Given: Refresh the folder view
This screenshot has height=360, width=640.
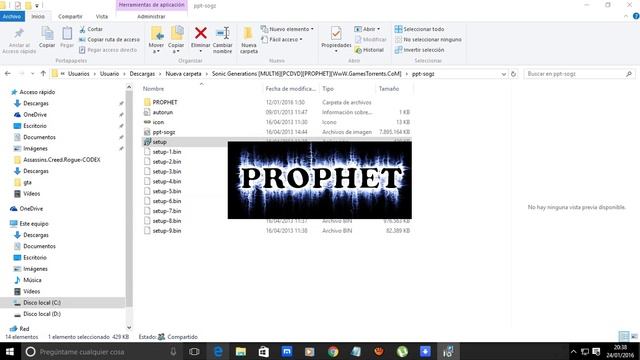Looking at the screenshot, I should pyautogui.click(x=513, y=74).
